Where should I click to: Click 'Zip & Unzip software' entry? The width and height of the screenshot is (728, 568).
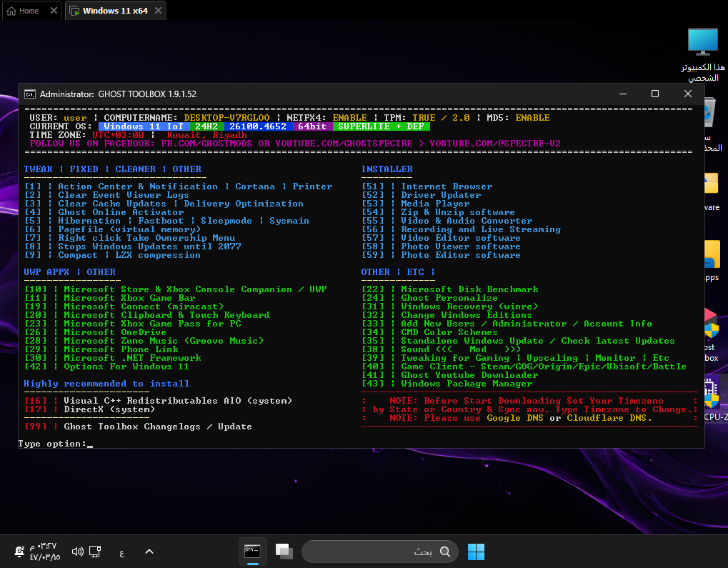[438, 212]
